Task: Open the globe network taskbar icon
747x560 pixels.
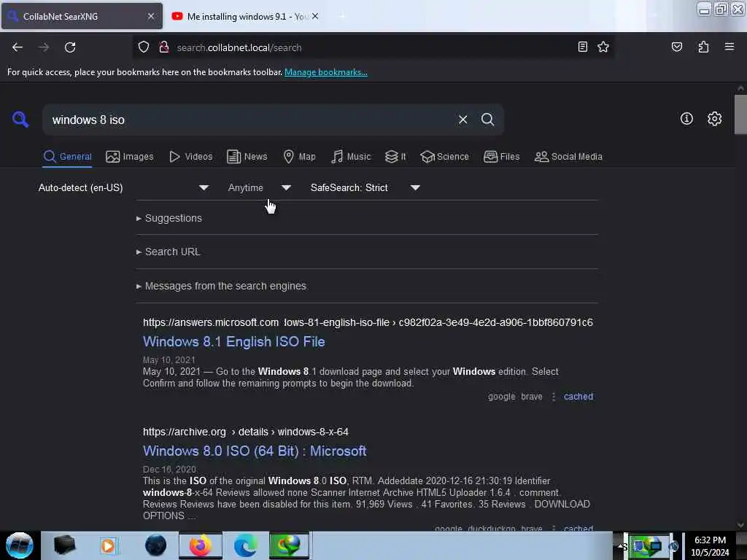Action: coord(289,545)
